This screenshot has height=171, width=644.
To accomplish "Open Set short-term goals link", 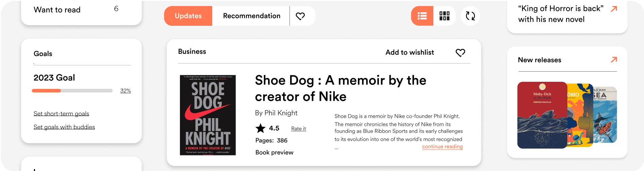I will (x=61, y=114).
